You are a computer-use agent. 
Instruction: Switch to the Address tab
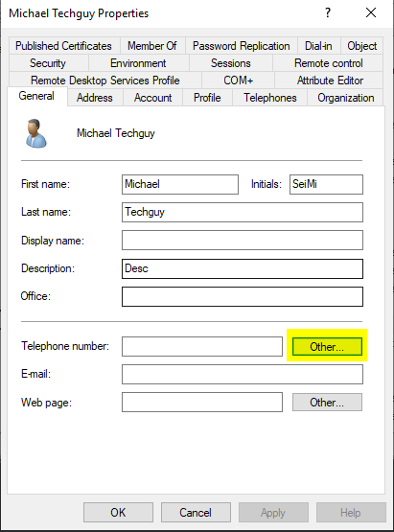point(95,98)
